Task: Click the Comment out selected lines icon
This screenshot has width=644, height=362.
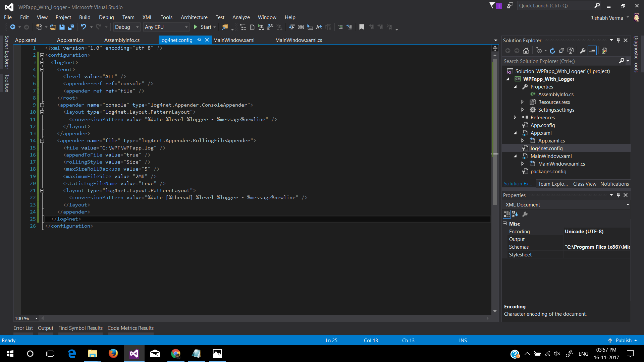Action: coord(341,27)
